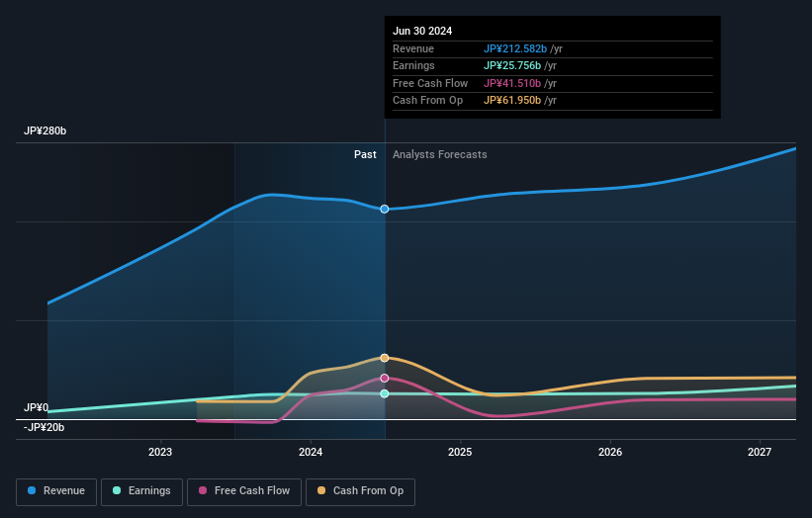Viewport: 812px width, 518px height.
Task: Select the Earnings teal data point marker
Action: coord(385,393)
